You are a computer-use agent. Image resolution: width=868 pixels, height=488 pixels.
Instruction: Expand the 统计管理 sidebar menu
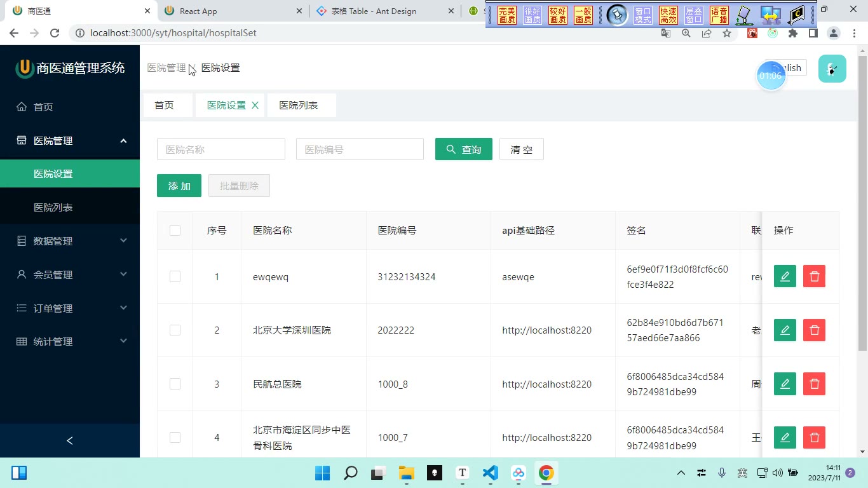pos(70,341)
